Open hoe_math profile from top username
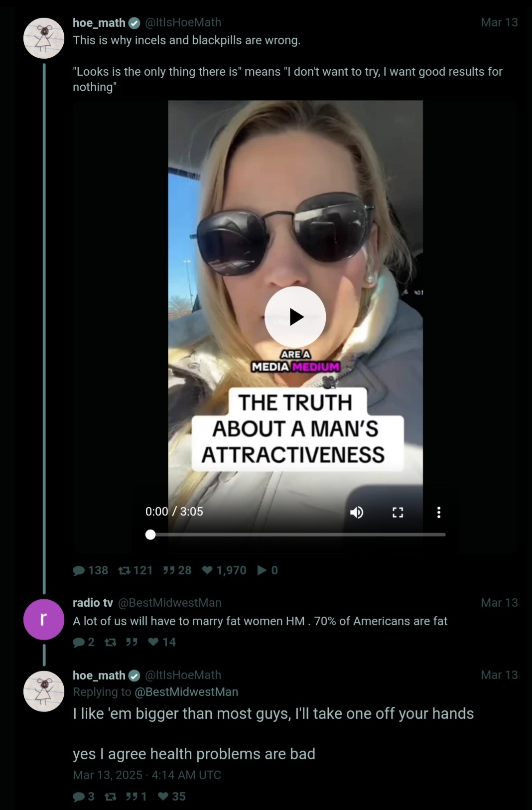The image size is (532, 810). (x=99, y=23)
